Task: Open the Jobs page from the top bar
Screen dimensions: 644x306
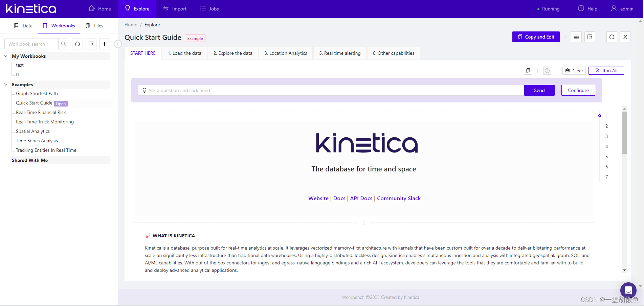Action: tap(209, 9)
